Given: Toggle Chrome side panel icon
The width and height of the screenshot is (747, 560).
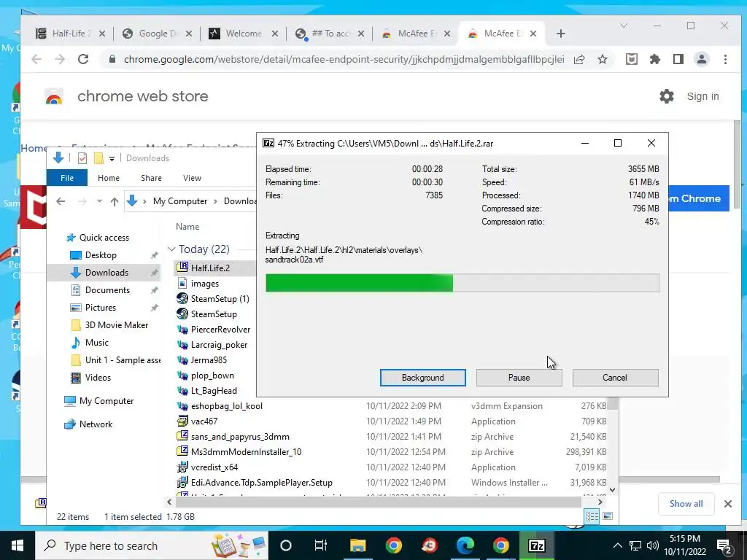Looking at the screenshot, I should (678, 59).
